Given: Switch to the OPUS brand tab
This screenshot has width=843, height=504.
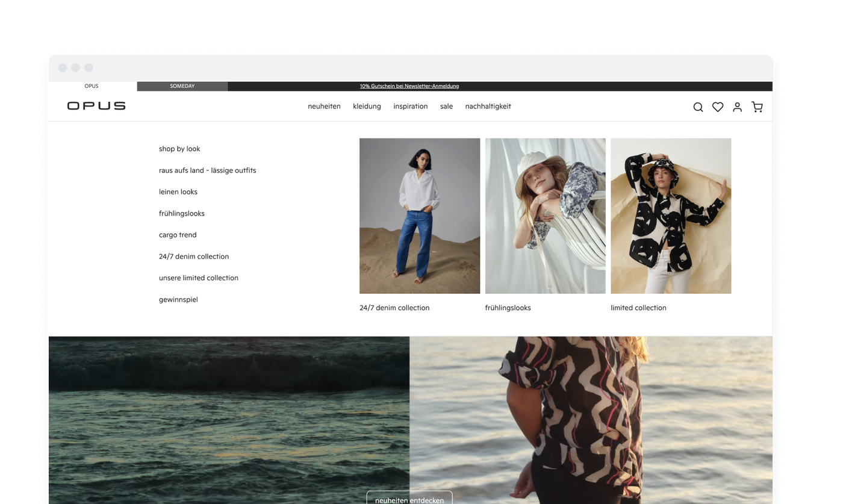Looking at the screenshot, I should click(92, 86).
